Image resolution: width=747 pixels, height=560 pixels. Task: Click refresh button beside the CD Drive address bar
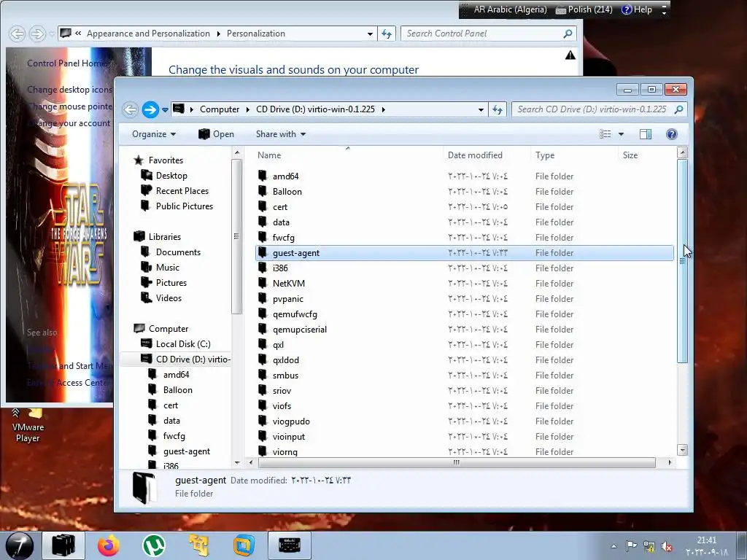tap(498, 109)
